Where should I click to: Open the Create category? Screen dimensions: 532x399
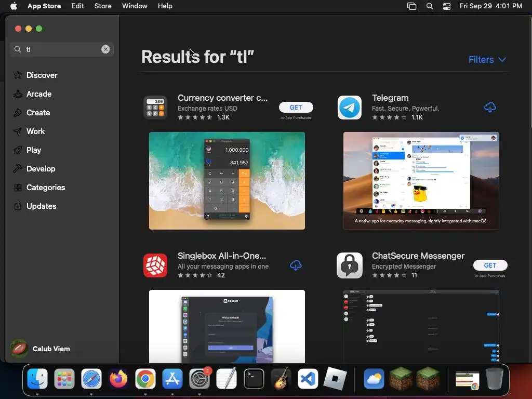tap(32, 113)
